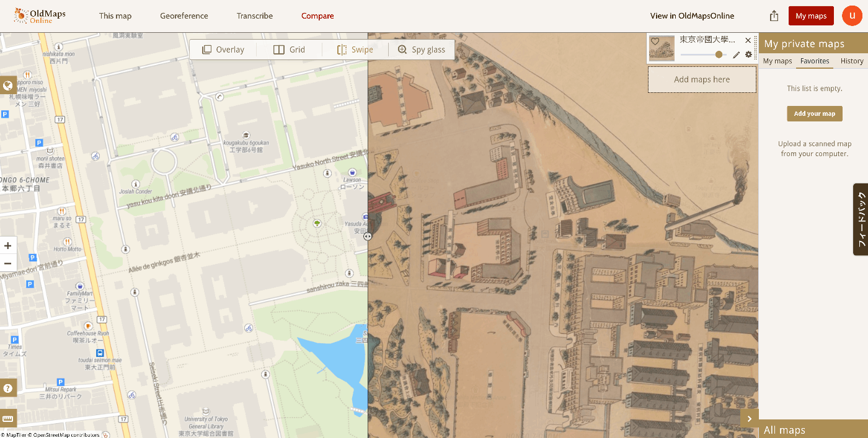Image resolution: width=868 pixels, height=438 pixels.
Task: Click the drag handle of map card
Action: [755, 47]
